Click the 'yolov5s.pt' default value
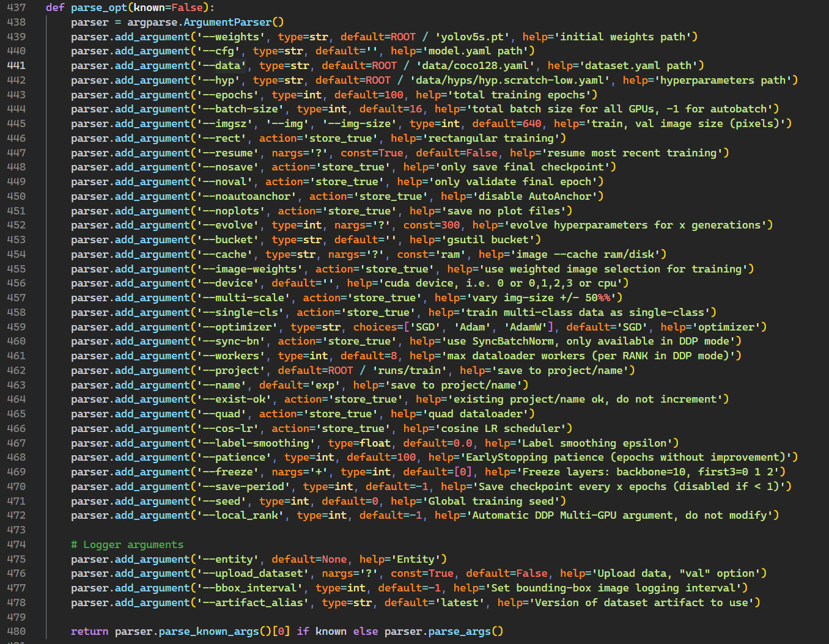Image resolution: width=829 pixels, height=644 pixels. [473, 37]
